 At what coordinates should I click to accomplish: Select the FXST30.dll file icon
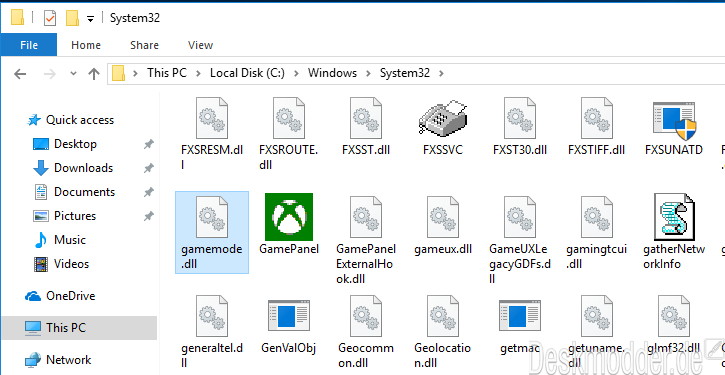click(x=520, y=118)
